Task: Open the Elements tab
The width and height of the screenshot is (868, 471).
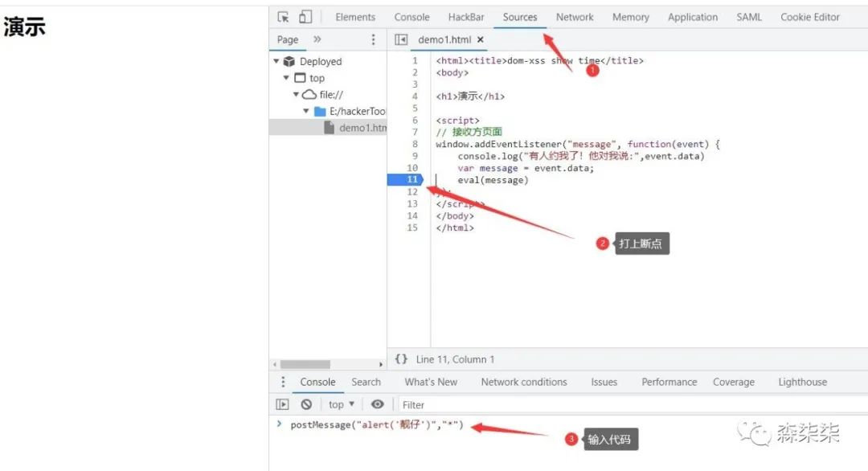Action: coord(355,17)
